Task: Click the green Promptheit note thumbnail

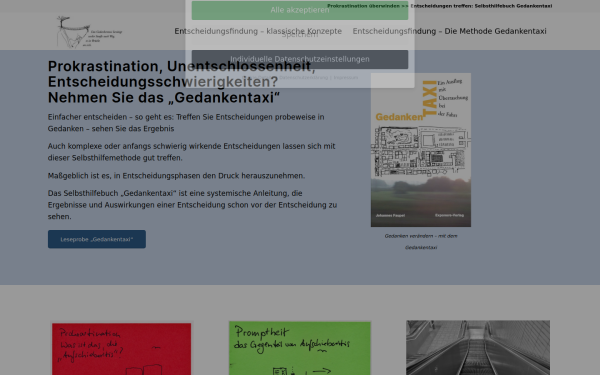Action: tap(300, 348)
